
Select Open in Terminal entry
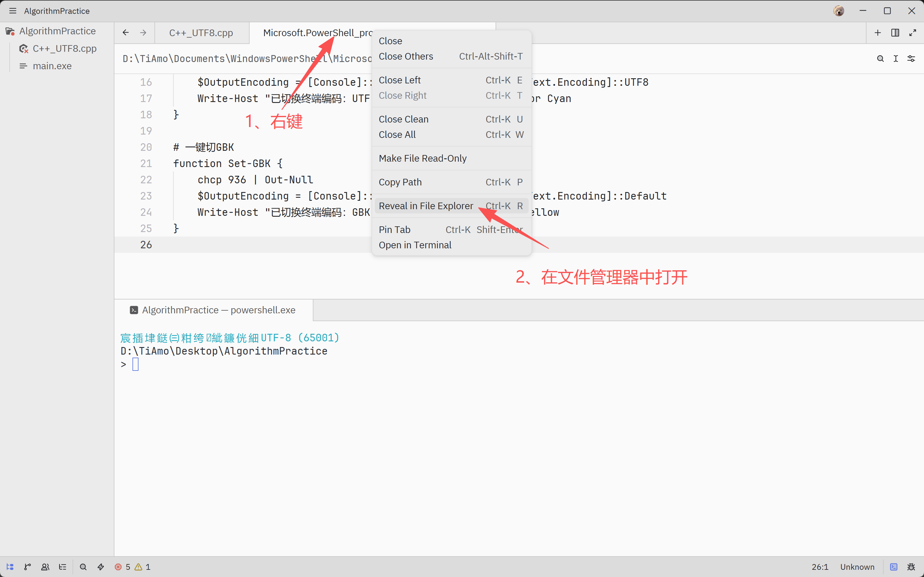(x=451, y=245)
